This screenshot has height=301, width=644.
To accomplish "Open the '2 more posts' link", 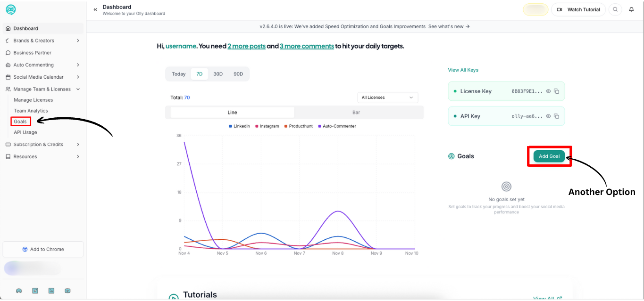I will 246,46.
